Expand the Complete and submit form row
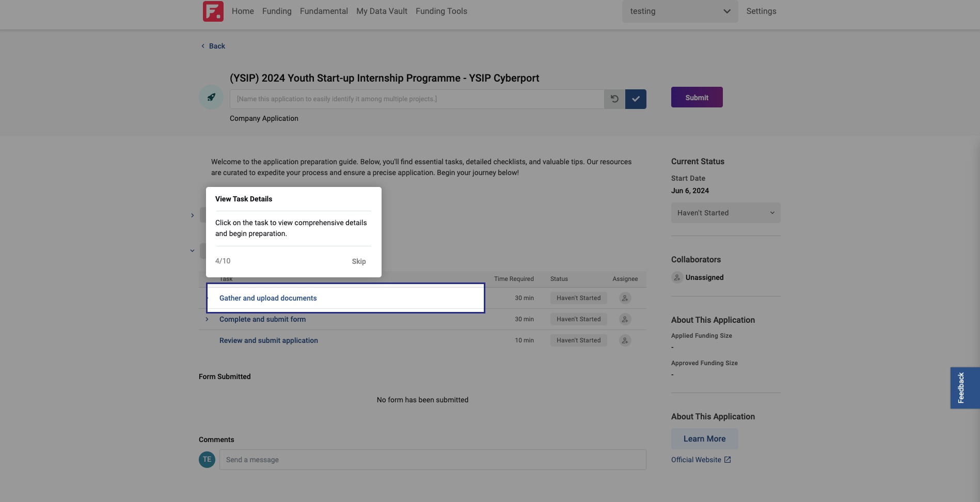 coord(207,319)
